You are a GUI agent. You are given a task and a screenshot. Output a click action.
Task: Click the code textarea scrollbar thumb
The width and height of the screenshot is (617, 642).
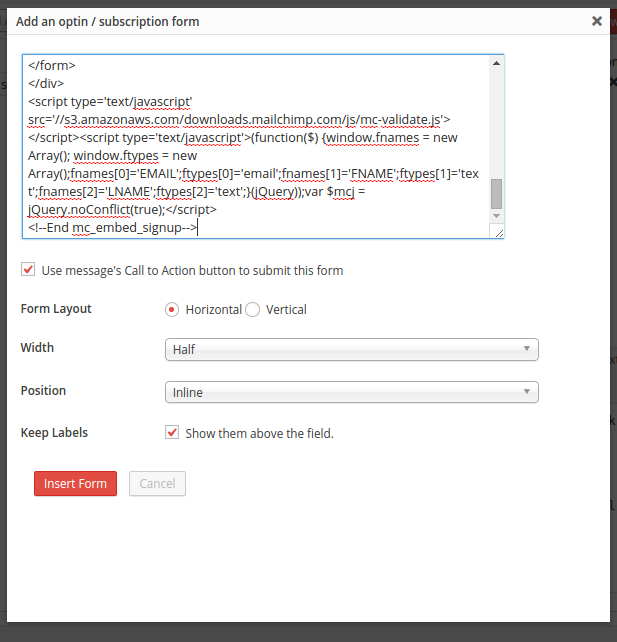coord(496,194)
